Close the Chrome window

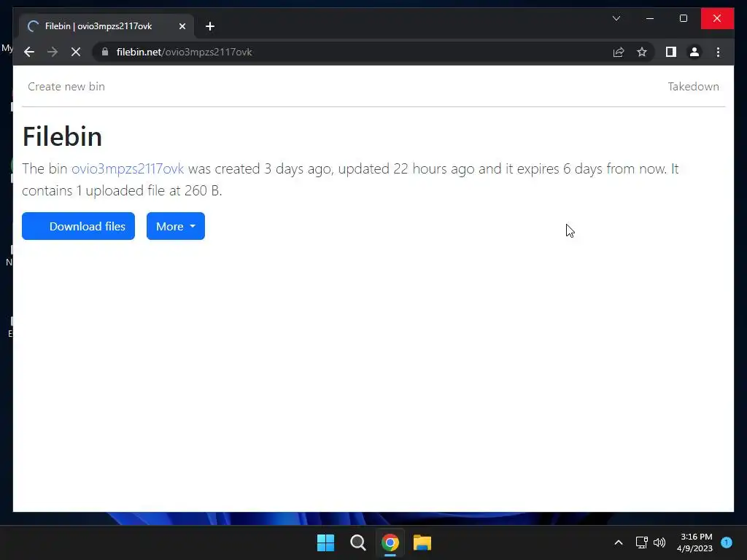tap(717, 18)
